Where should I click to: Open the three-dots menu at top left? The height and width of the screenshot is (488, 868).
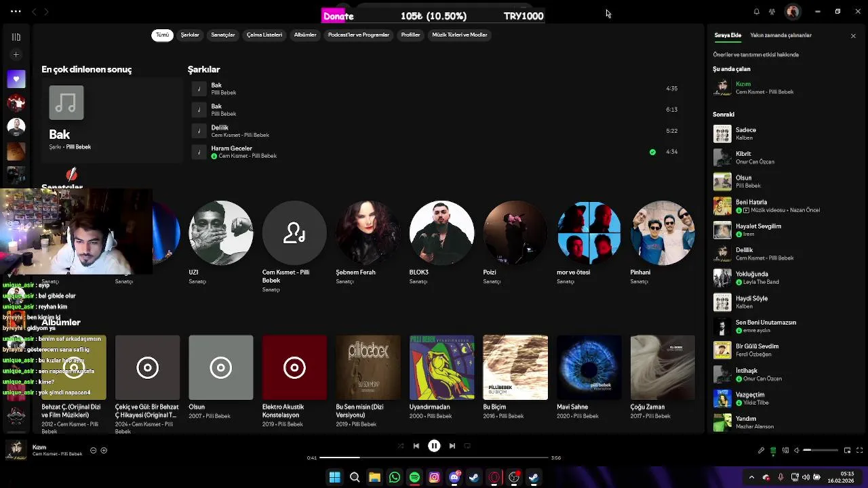(16, 12)
